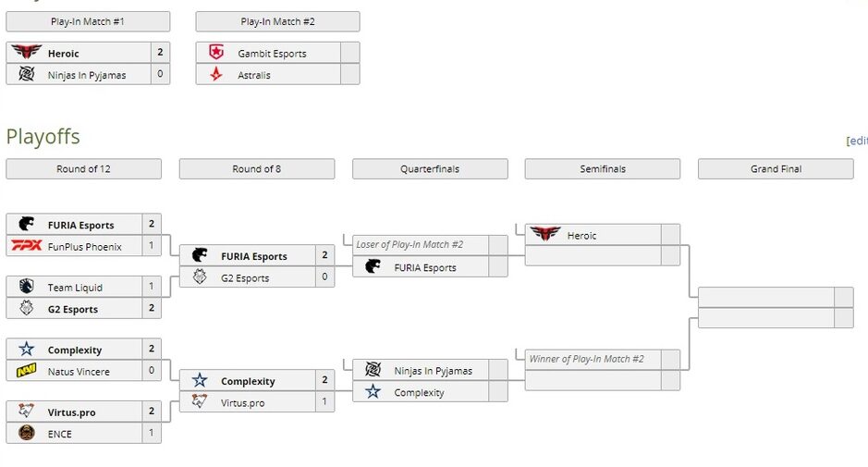This screenshot has height=467, width=868.
Task: Click the Astralis star logo
Action: pos(216,75)
